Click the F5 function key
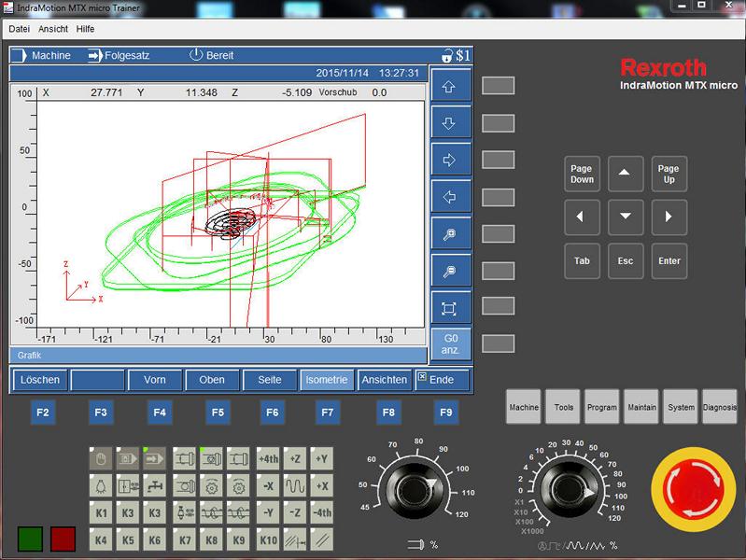 (x=218, y=412)
